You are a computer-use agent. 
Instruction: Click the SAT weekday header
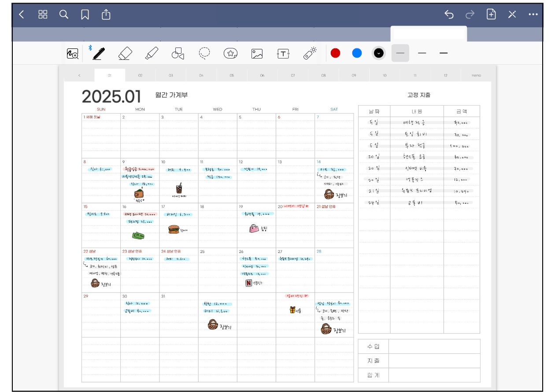334,109
